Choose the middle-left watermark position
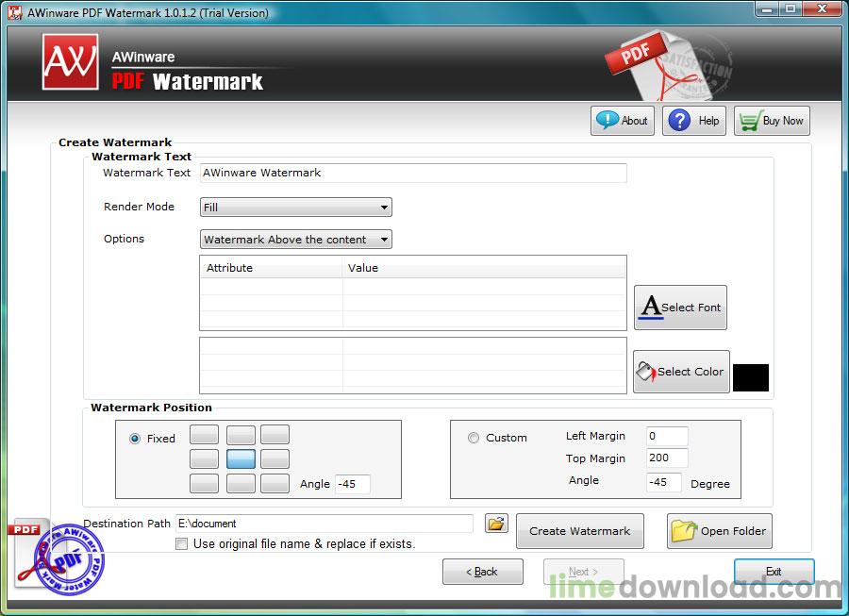The height and width of the screenshot is (616, 849). click(204, 458)
